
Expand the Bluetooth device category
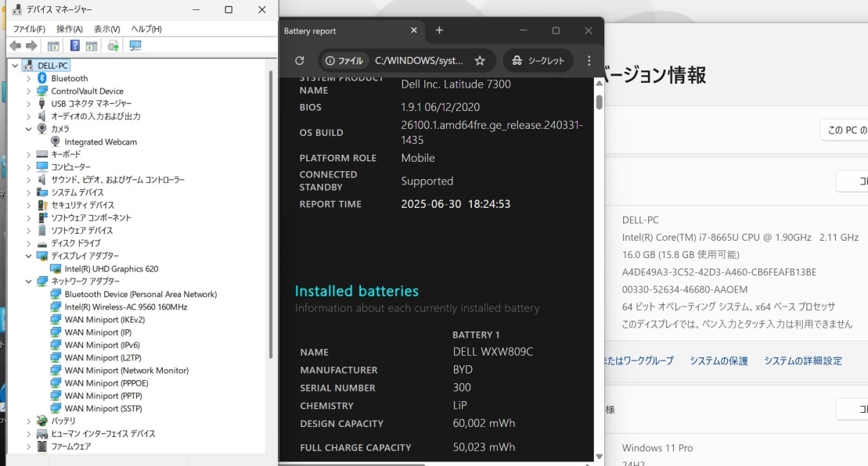click(29, 78)
